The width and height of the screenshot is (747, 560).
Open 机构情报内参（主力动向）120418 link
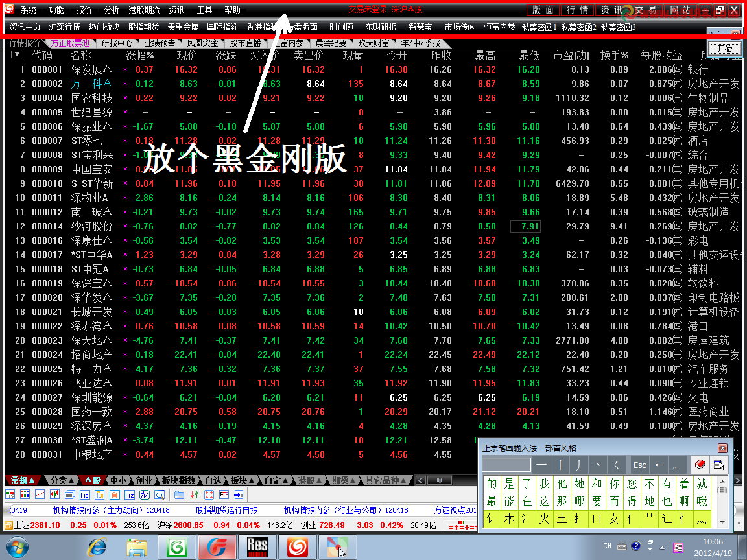tap(111, 510)
